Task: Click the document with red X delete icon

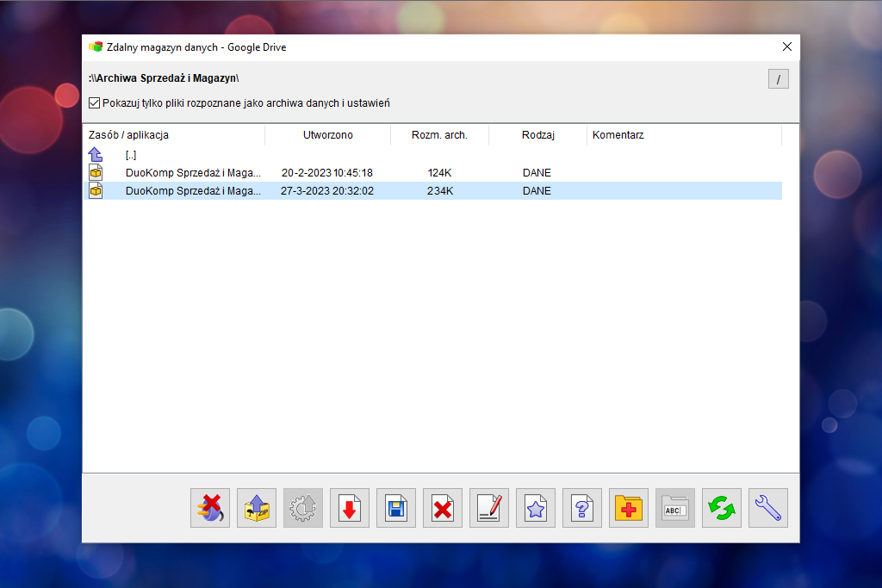Action: coord(443,508)
